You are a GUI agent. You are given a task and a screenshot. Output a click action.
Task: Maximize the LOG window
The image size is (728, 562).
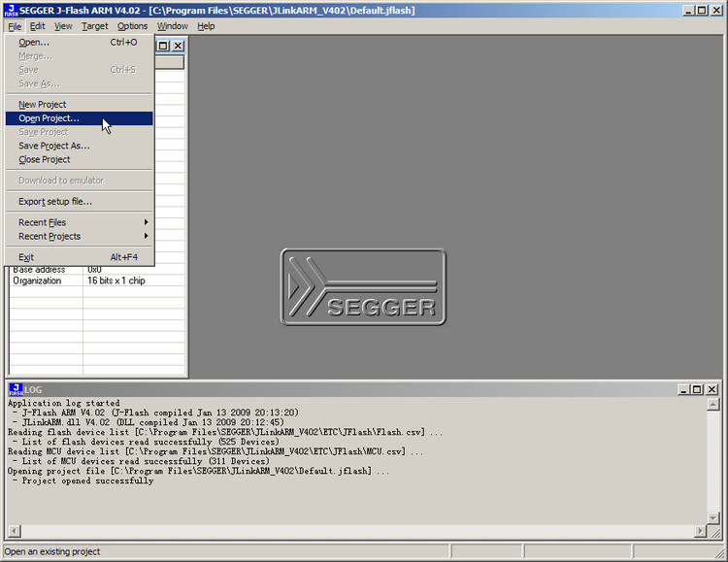(x=696, y=389)
